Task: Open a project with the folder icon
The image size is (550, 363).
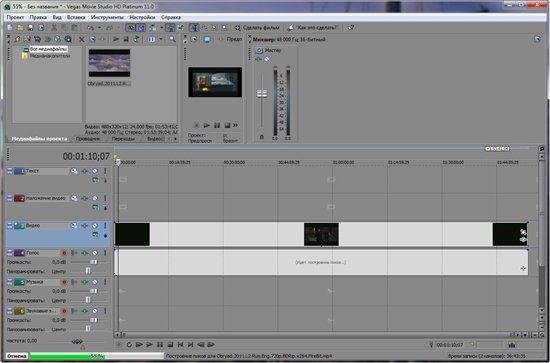Action: 20,28
